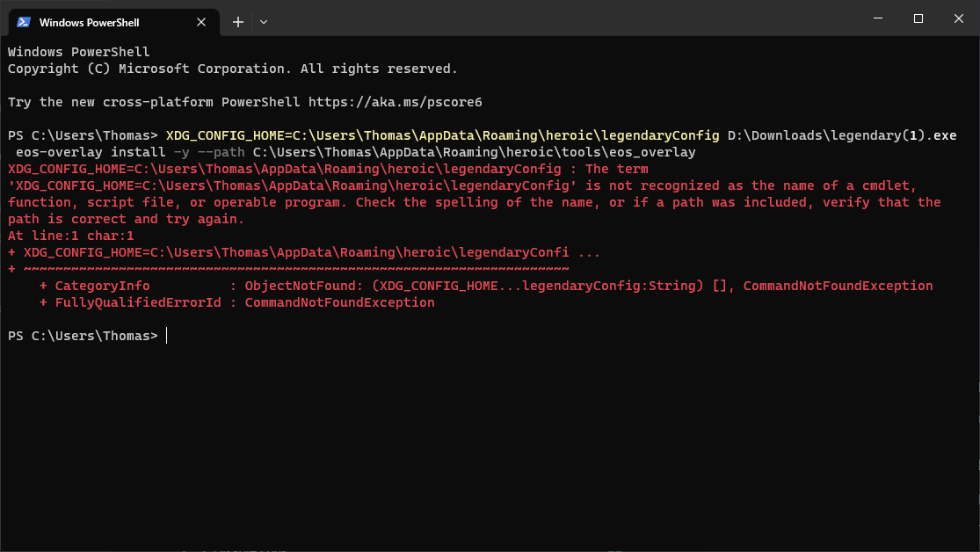Close the Windows PowerShell tab
Image resolution: width=980 pixels, height=552 pixels.
click(x=200, y=22)
